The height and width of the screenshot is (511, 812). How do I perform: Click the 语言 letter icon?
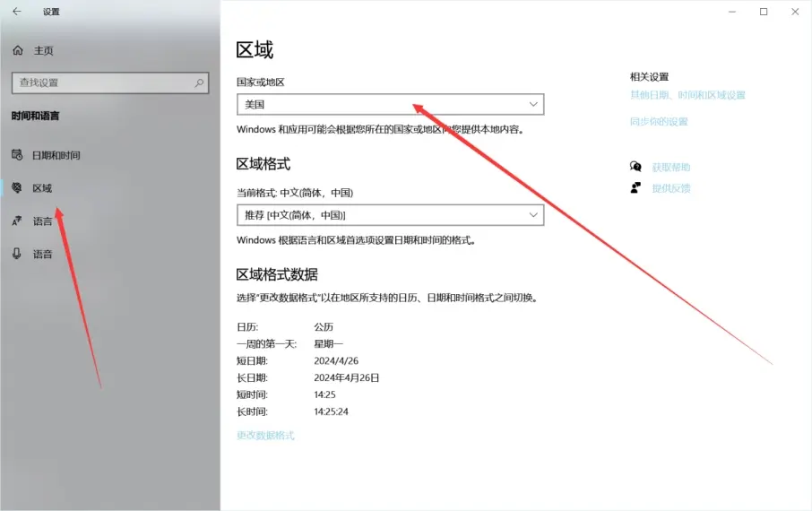[17, 221]
